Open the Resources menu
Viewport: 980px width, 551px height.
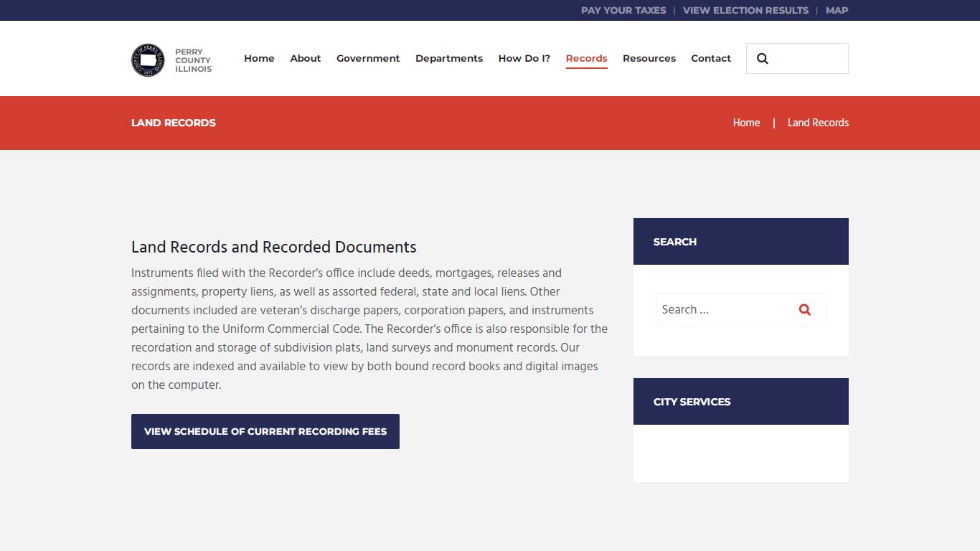[649, 58]
